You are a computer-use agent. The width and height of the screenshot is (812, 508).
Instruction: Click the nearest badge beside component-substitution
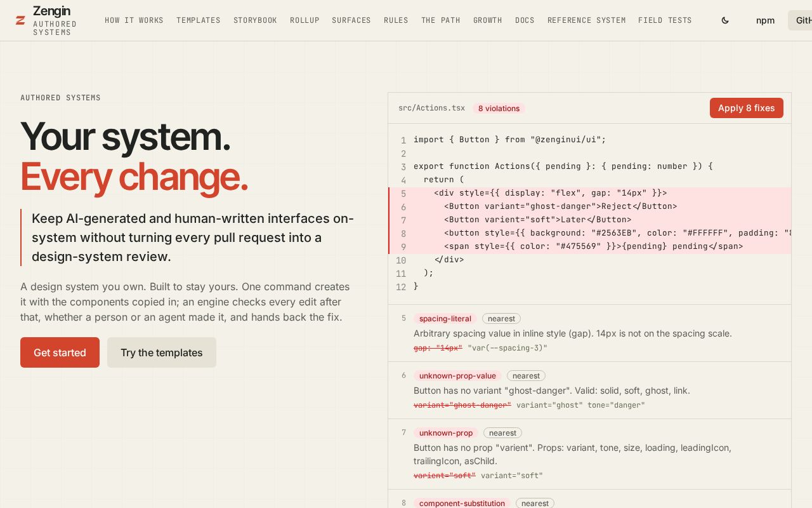click(x=535, y=503)
